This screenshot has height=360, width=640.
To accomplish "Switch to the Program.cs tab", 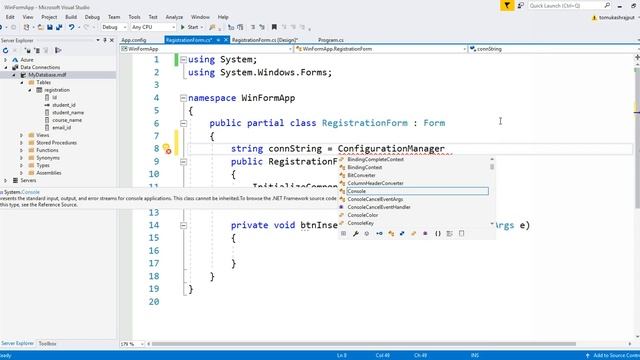I will point(331,40).
